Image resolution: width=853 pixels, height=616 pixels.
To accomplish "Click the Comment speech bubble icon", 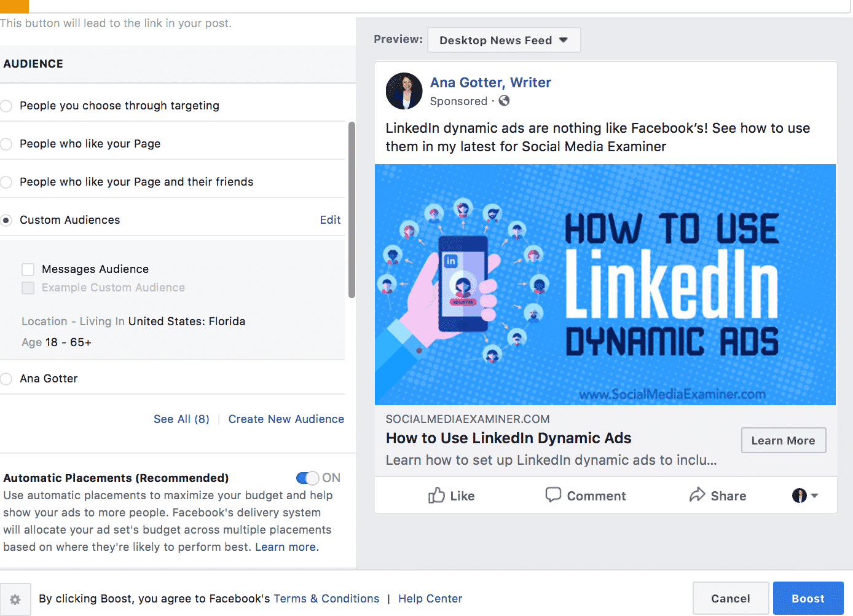I will [553, 495].
